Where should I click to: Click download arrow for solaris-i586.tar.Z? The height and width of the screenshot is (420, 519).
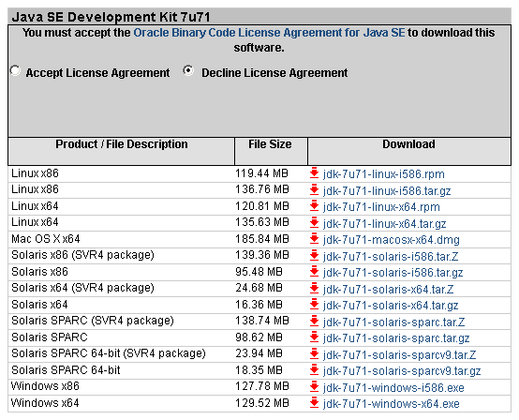[x=314, y=255]
